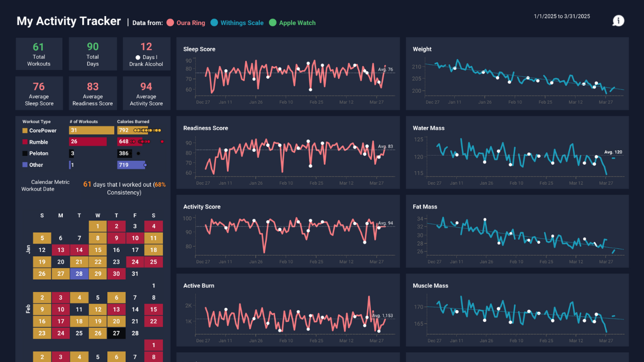Select the Peloton workout type swatch
This screenshot has width=644, height=362.
[25, 153]
